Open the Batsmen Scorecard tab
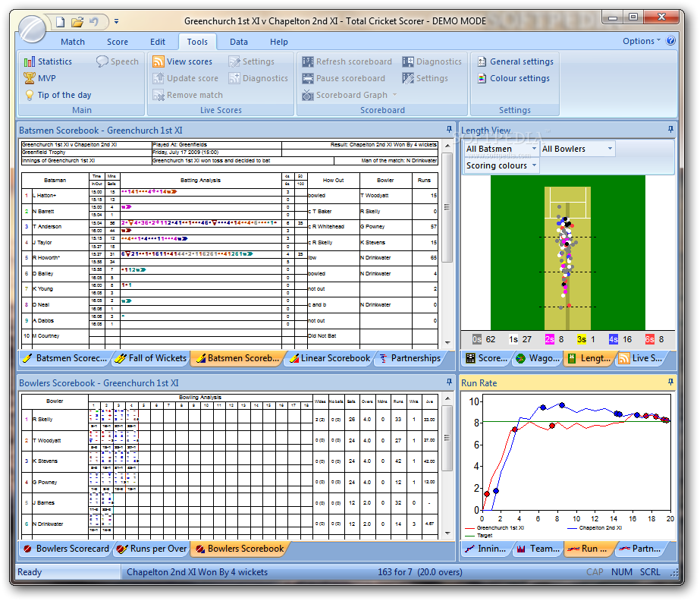Viewport: 700px width, 601px height. pyautogui.click(x=64, y=358)
